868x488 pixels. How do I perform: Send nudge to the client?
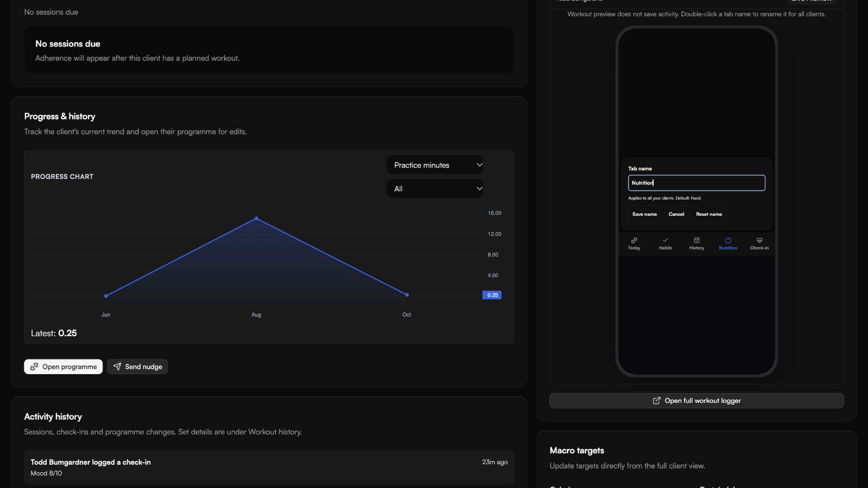(137, 367)
